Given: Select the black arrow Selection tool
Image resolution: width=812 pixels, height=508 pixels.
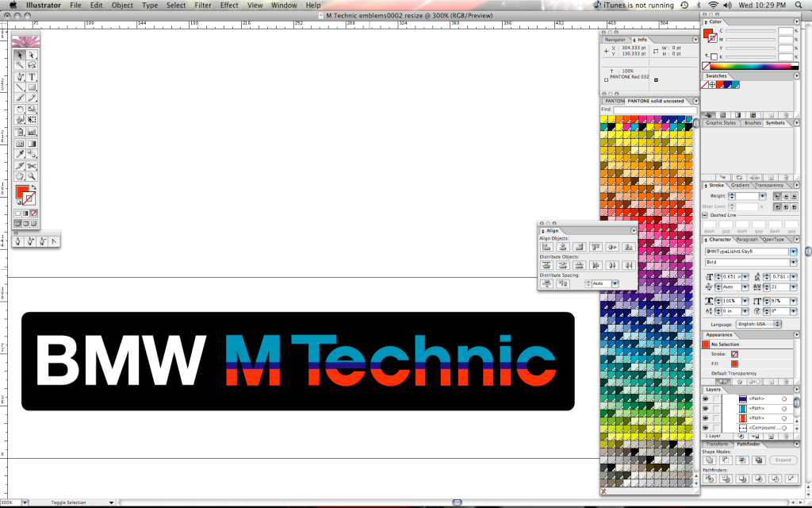Looking at the screenshot, I should point(20,55).
